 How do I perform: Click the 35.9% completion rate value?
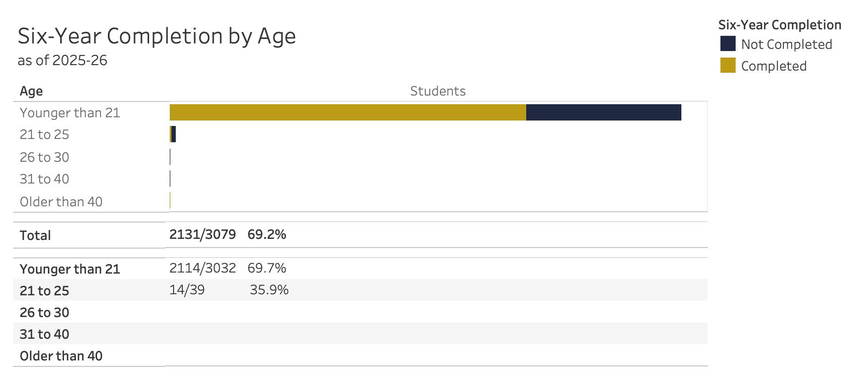269,290
